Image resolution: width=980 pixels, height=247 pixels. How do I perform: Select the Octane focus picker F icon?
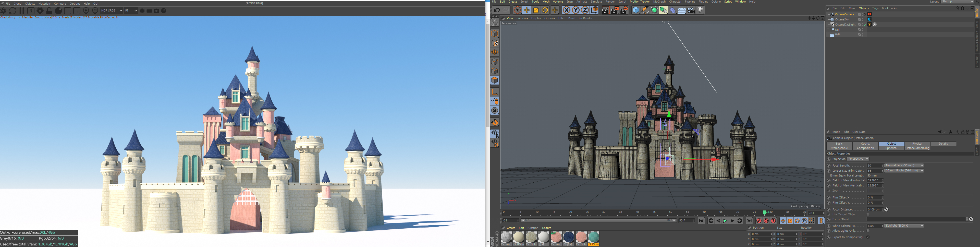(86, 11)
